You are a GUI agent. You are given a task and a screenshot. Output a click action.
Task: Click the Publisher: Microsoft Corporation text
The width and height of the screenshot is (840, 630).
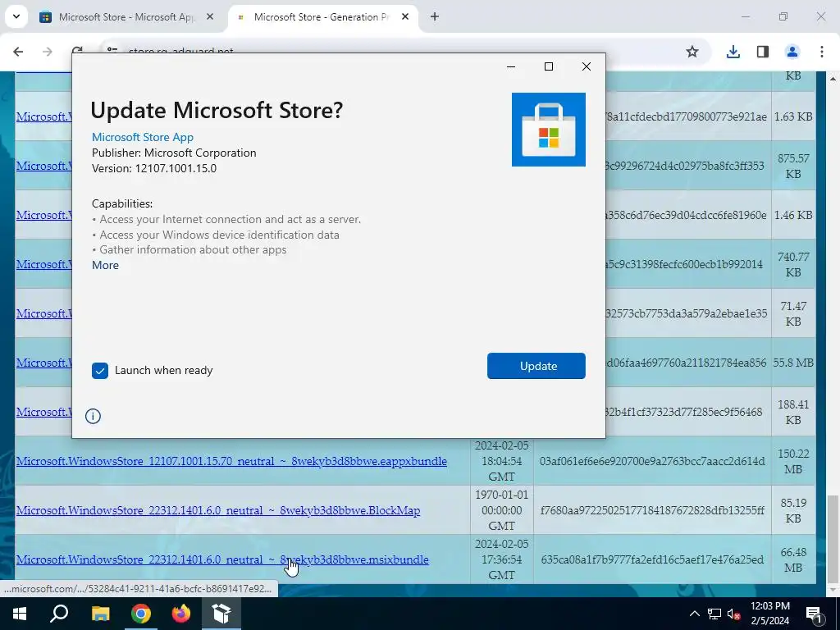tap(174, 153)
